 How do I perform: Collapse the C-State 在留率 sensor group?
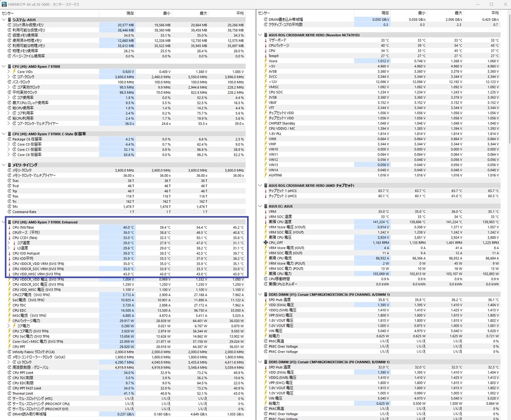pyautogui.click(x=4, y=134)
